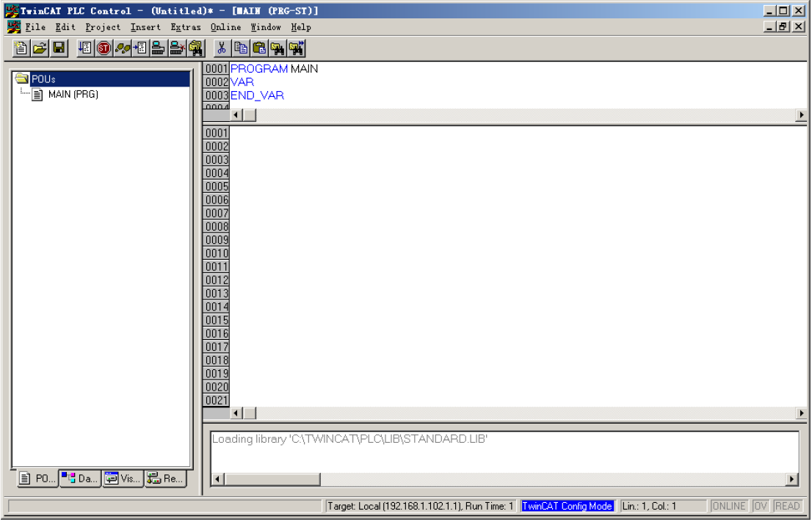The width and height of the screenshot is (812, 522).
Task: Stop PLC with red ST stop icon
Action: point(104,48)
